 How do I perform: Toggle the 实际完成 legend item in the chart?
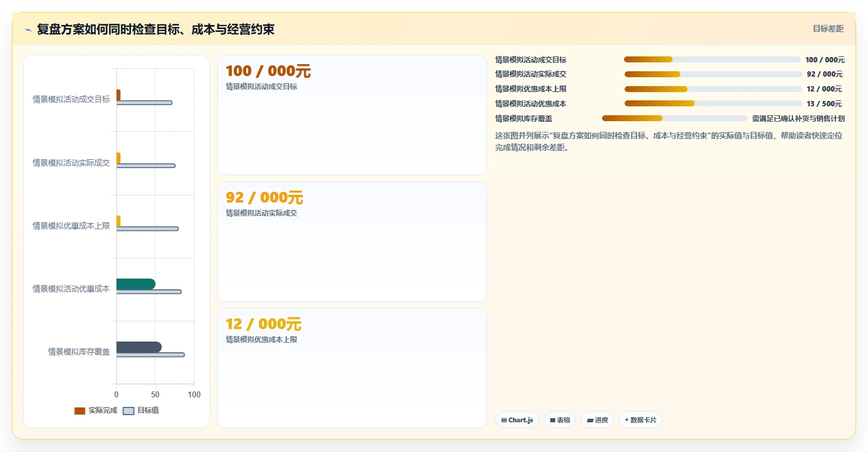click(x=96, y=410)
